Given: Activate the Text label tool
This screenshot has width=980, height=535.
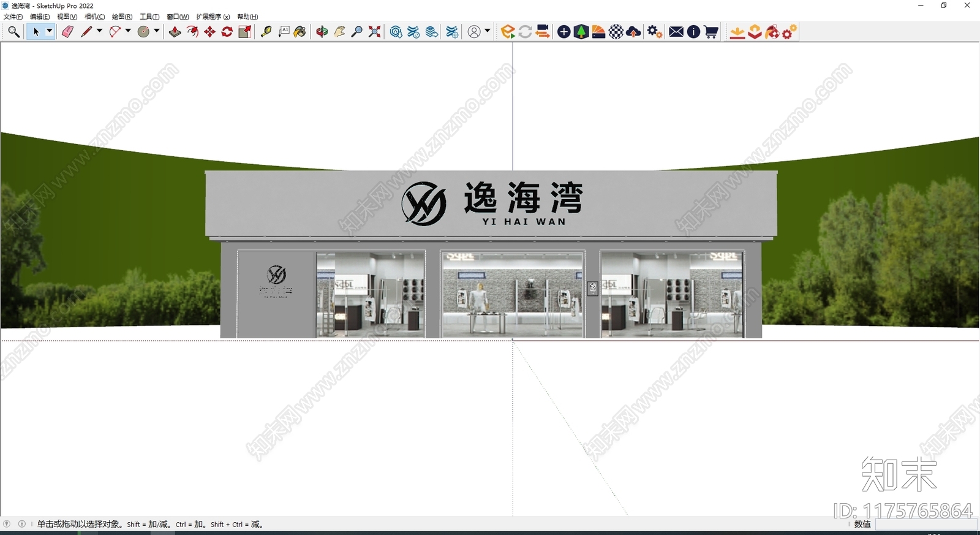Looking at the screenshot, I should pos(284,32).
